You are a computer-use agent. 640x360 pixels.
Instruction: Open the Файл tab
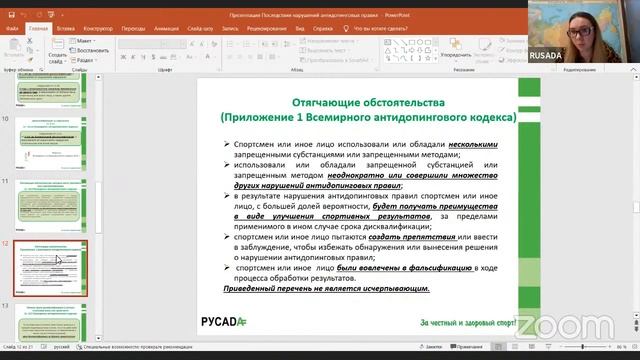point(12,29)
